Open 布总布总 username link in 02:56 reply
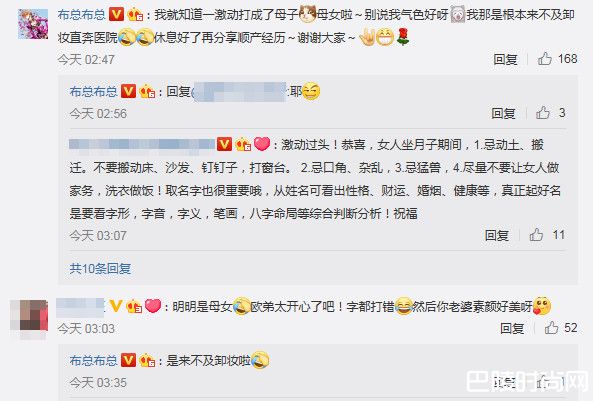 93,92
